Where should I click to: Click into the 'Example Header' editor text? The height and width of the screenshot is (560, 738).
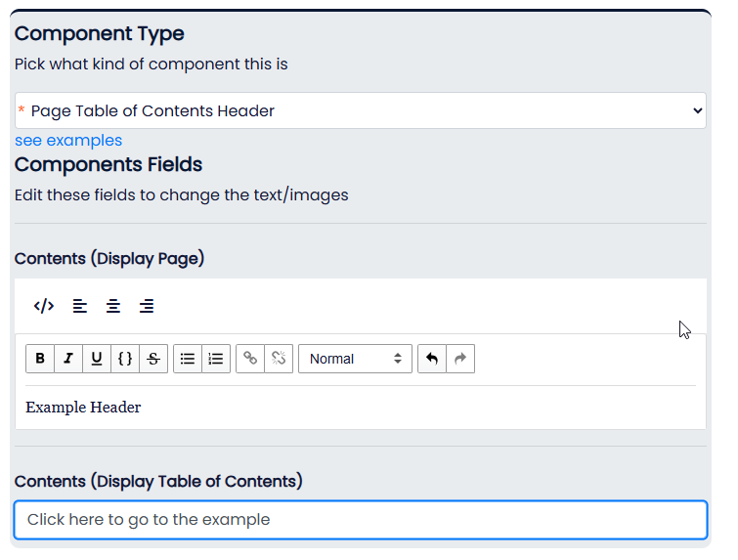pos(84,408)
